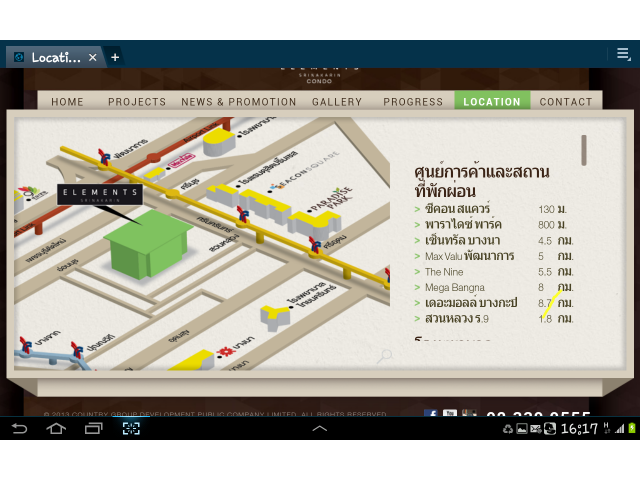The height and width of the screenshot is (480, 640).
Task: Click the YouTube icon in footer
Action: pos(449,413)
